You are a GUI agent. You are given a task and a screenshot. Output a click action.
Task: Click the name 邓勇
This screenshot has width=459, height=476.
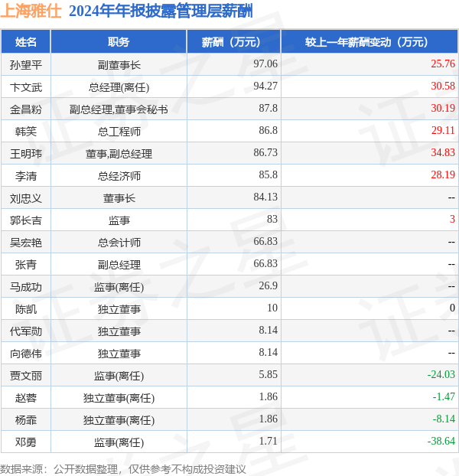click(26, 442)
